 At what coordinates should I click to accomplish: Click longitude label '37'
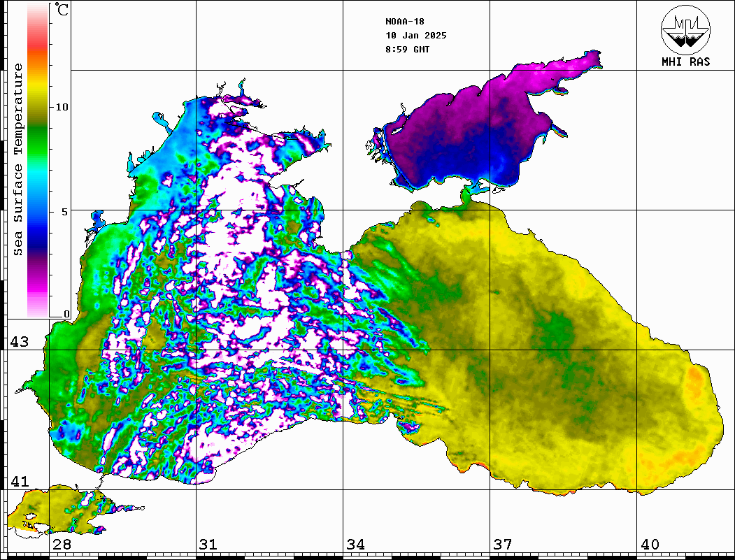(x=503, y=545)
